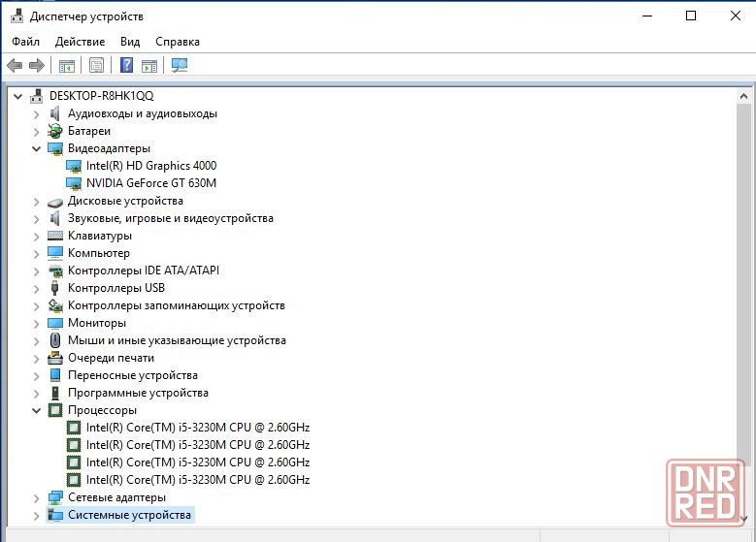Image resolution: width=756 pixels, height=542 pixels.
Task: Select the Очереди печати label
Action: tap(111, 358)
